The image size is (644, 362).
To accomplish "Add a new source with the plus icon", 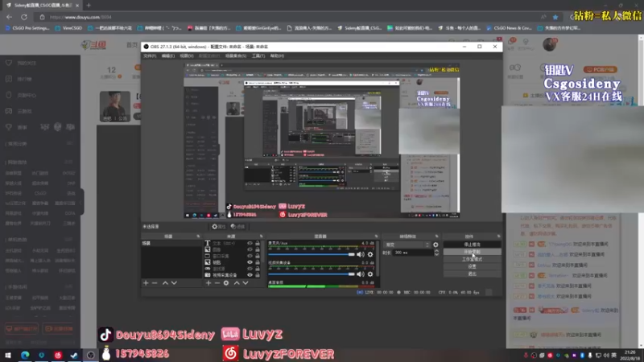I will point(208,283).
